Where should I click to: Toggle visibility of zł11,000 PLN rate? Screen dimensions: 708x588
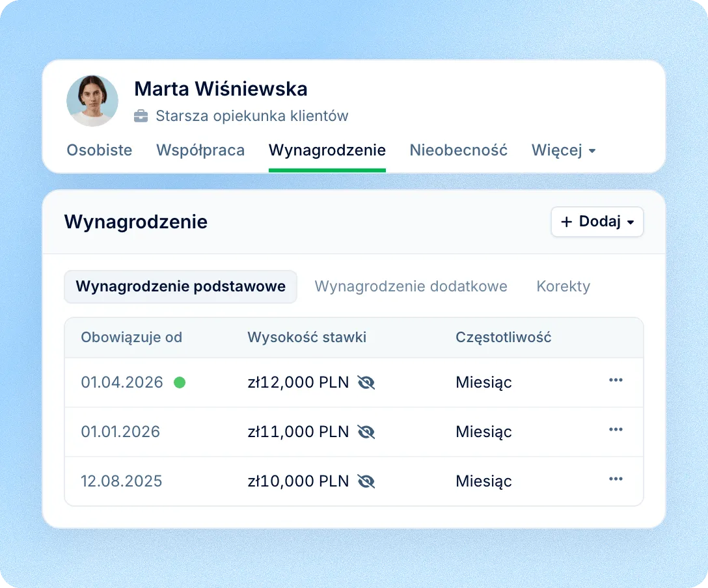pos(366,433)
